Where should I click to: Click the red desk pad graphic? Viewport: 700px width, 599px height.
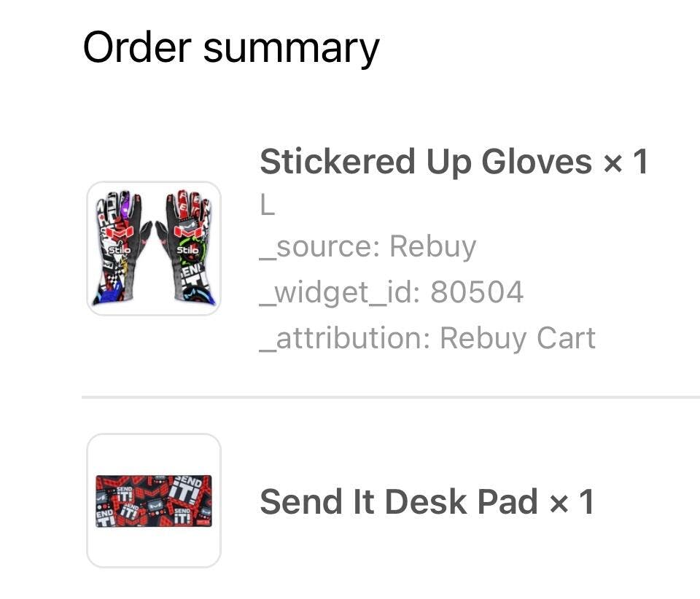click(x=154, y=501)
